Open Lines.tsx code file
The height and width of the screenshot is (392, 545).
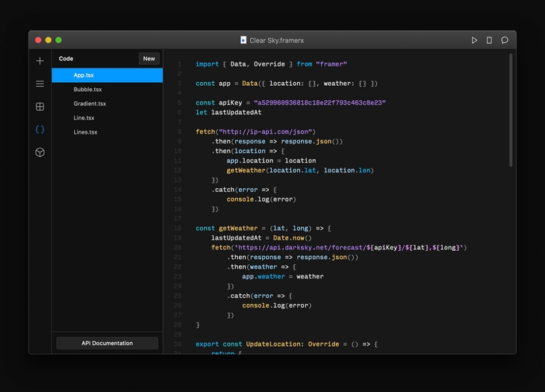tap(85, 132)
